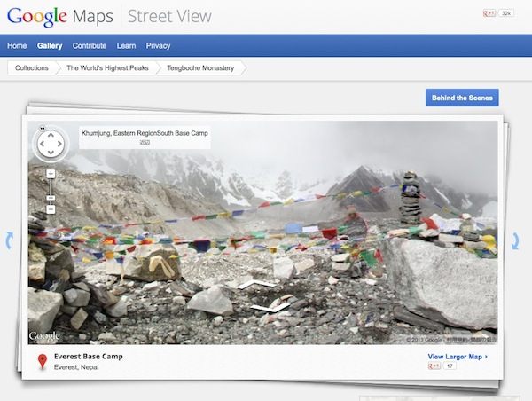The image size is (532, 401).
Task: Click the zoom slider handle
Action: [x=51, y=197]
